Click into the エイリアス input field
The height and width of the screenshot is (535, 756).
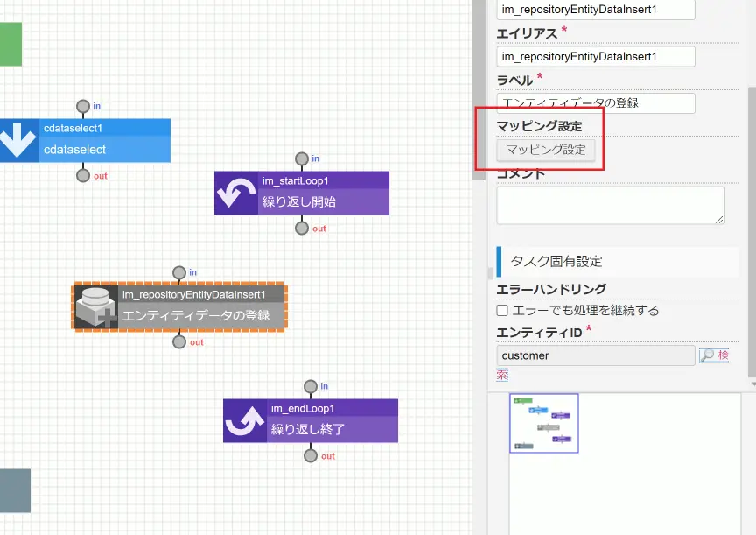(596, 56)
